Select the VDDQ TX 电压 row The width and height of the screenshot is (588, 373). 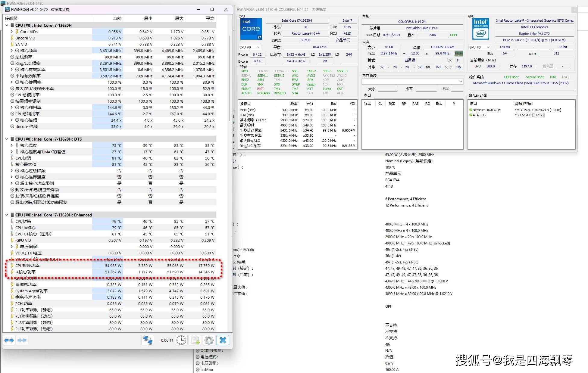tap(110, 253)
